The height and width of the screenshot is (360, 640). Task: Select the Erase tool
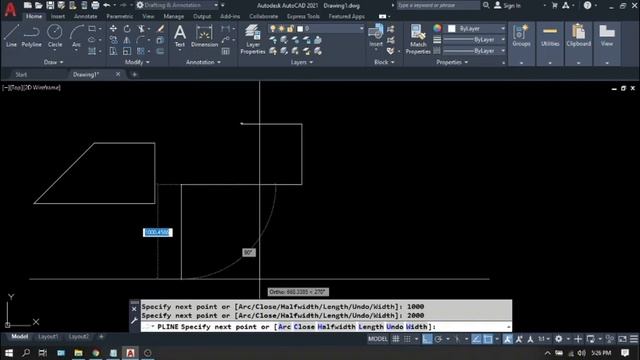point(160,29)
